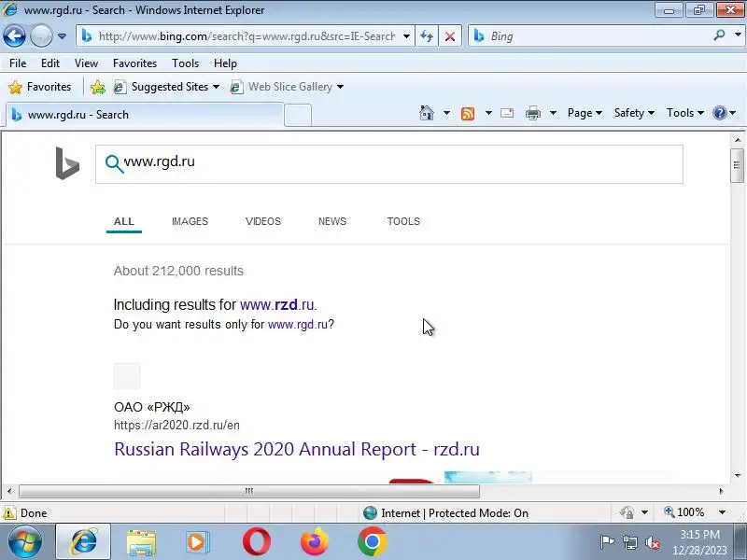The image size is (747, 560).
Task: Click the Refresh page button
Action: [x=427, y=36]
